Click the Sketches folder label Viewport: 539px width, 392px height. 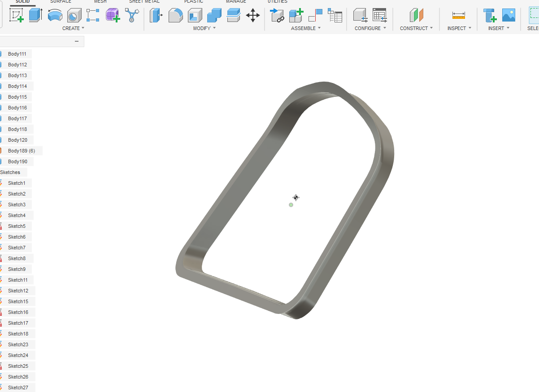pyautogui.click(x=10, y=172)
